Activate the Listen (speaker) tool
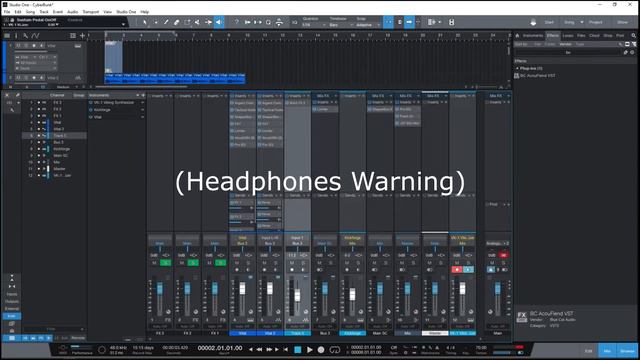The image size is (640, 360). pos(219,22)
